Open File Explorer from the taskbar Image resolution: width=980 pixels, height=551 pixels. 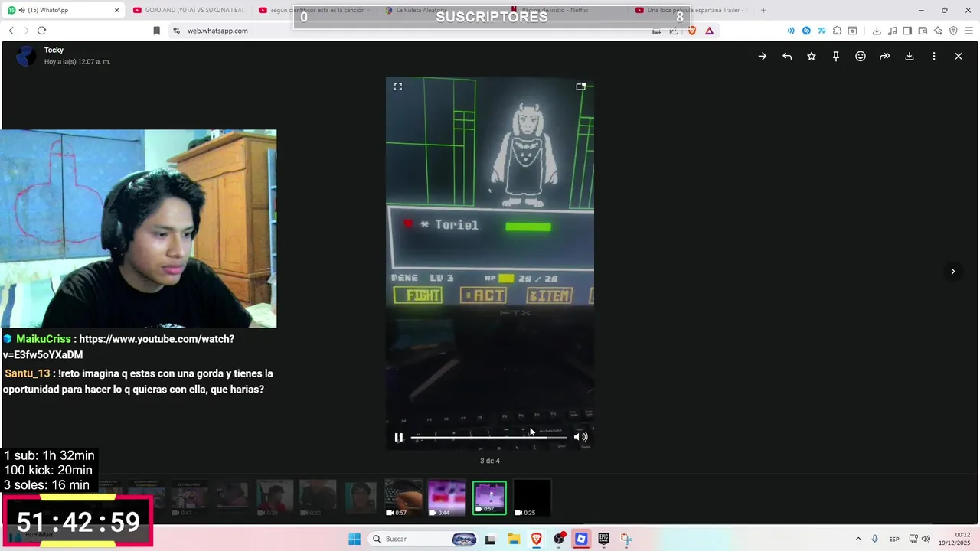coord(513,539)
